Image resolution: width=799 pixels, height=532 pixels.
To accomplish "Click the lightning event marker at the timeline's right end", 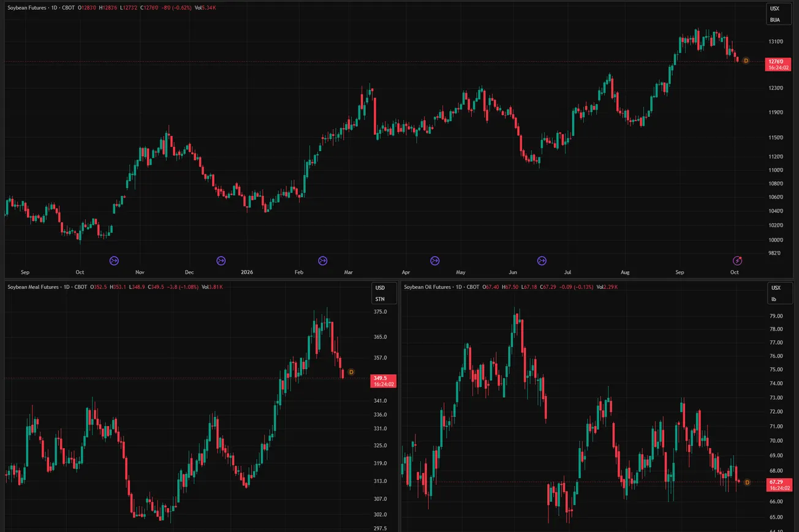I will tap(738, 261).
